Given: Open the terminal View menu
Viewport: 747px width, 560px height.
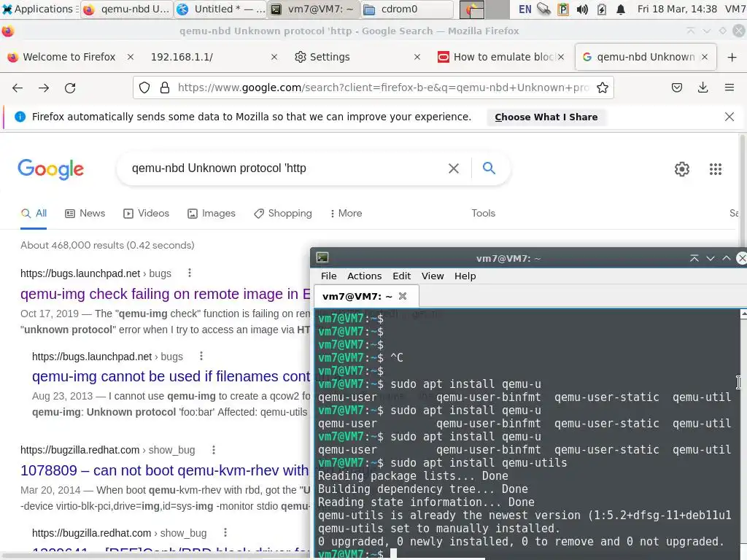Looking at the screenshot, I should (x=432, y=276).
